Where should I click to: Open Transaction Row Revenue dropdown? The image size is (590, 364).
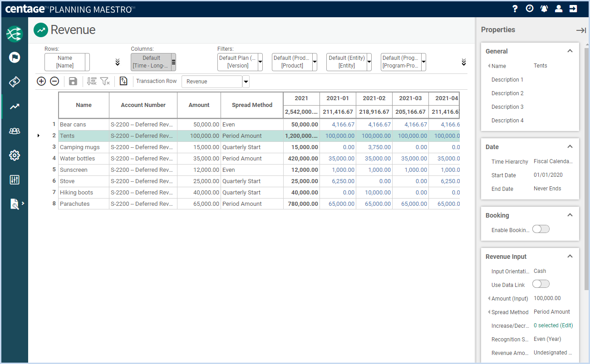pos(246,82)
